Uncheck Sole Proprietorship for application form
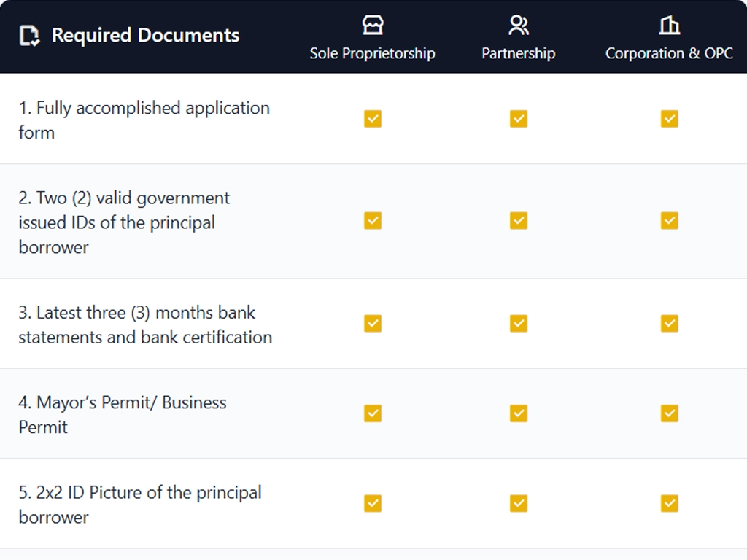This screenshot has height=560, width=747. (x=372, y=118)
